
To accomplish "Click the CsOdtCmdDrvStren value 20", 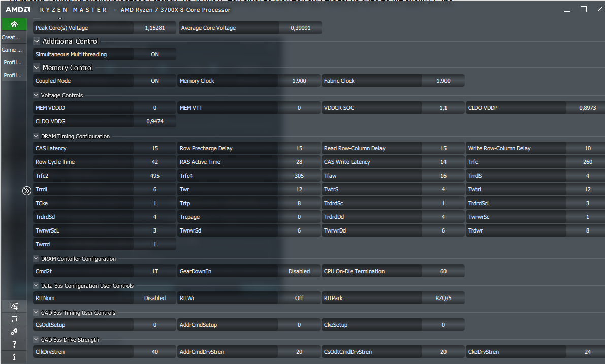I will point(443,352).
